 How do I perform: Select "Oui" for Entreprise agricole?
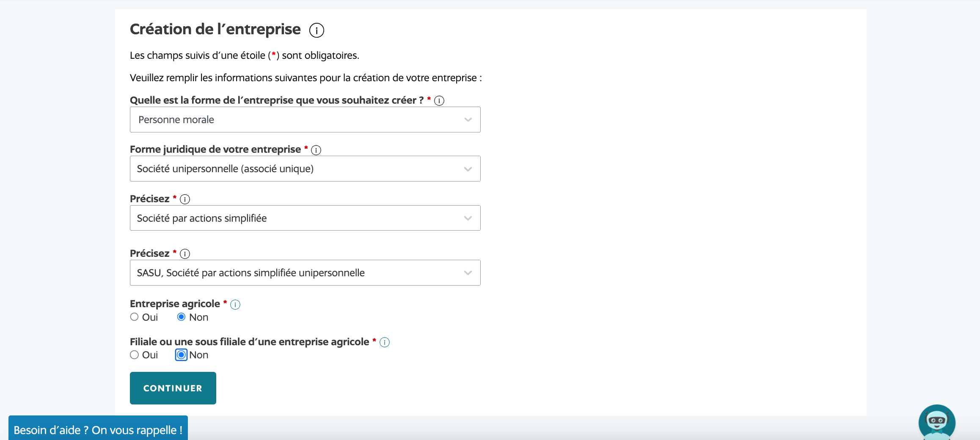click(134, 316)
